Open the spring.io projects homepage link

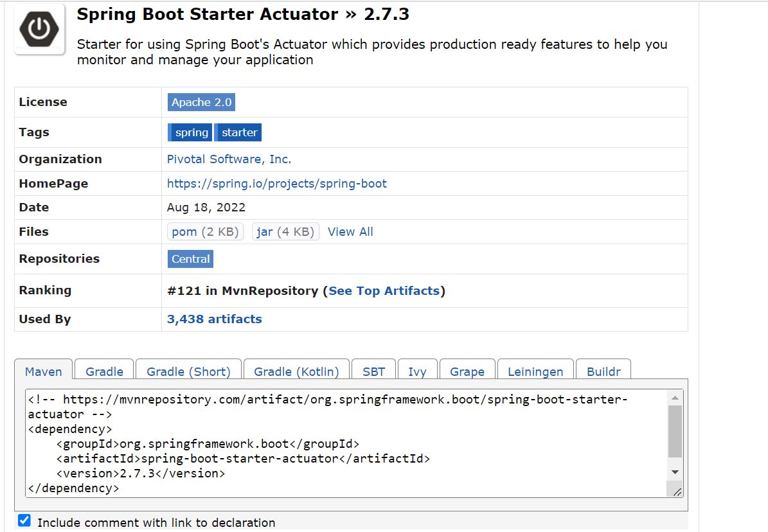pyautogui.click(x=277, y=184)
